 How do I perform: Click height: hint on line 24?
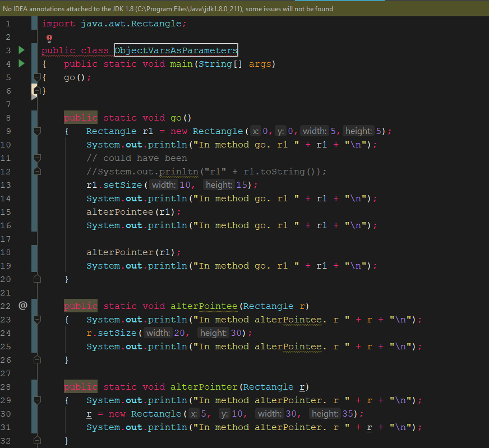[x=213, y=333]
